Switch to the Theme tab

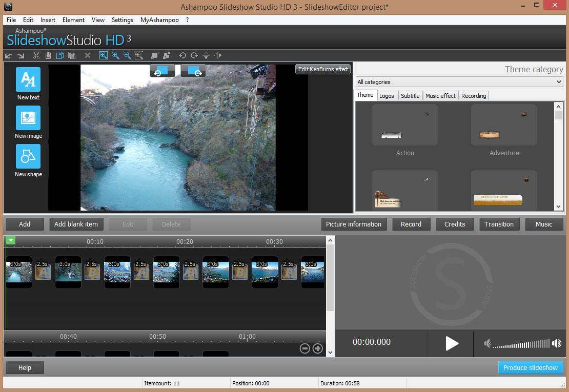tap(365, 95)
